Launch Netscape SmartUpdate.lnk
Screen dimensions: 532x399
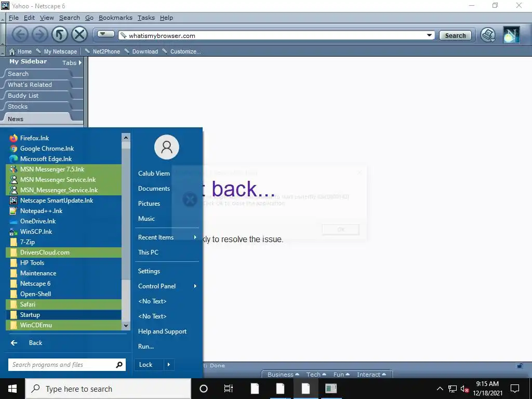coord(63,201)
